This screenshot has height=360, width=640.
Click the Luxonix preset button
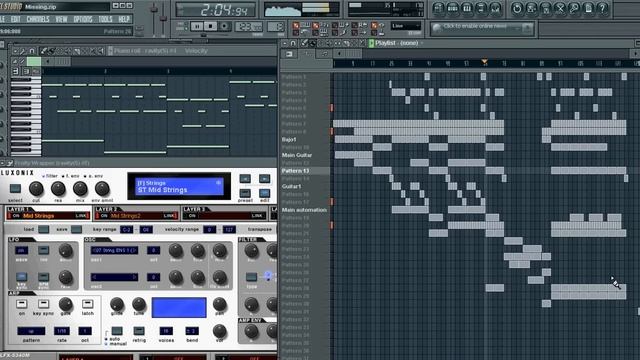click(245, 193)
